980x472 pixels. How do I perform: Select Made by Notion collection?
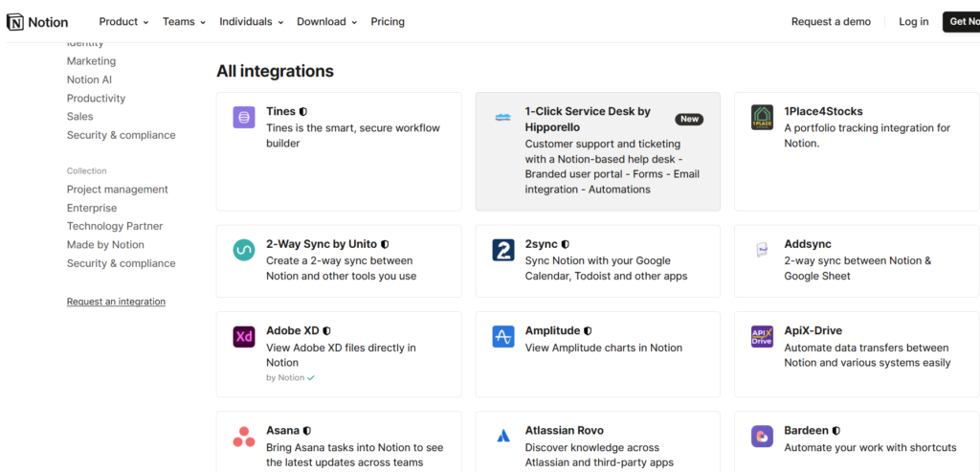(105, 244)
